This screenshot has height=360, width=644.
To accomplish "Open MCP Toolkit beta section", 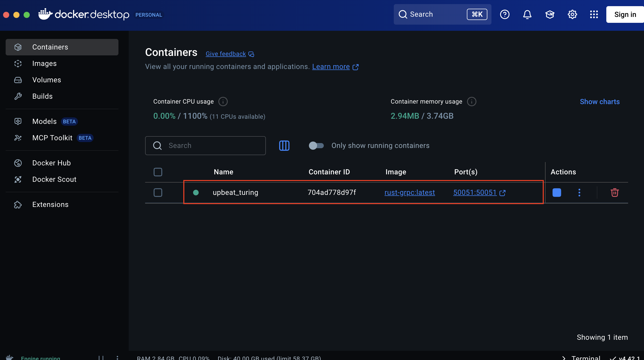I will [x=62, y=138].
